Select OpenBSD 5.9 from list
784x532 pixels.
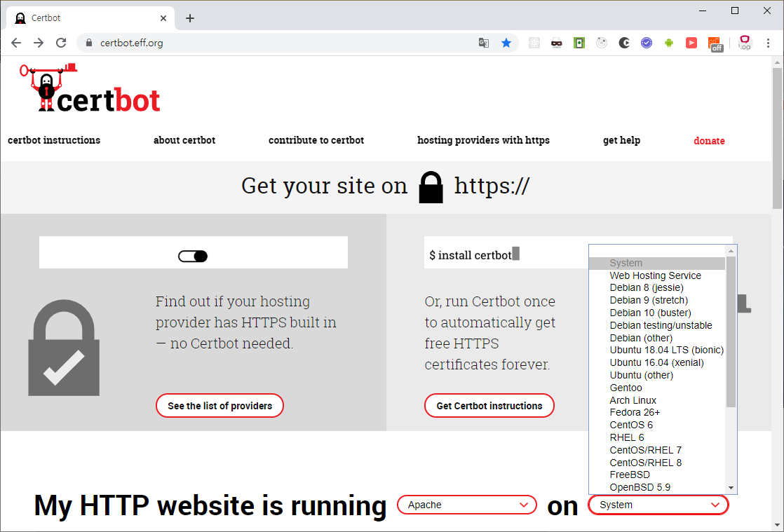point(657,487)
